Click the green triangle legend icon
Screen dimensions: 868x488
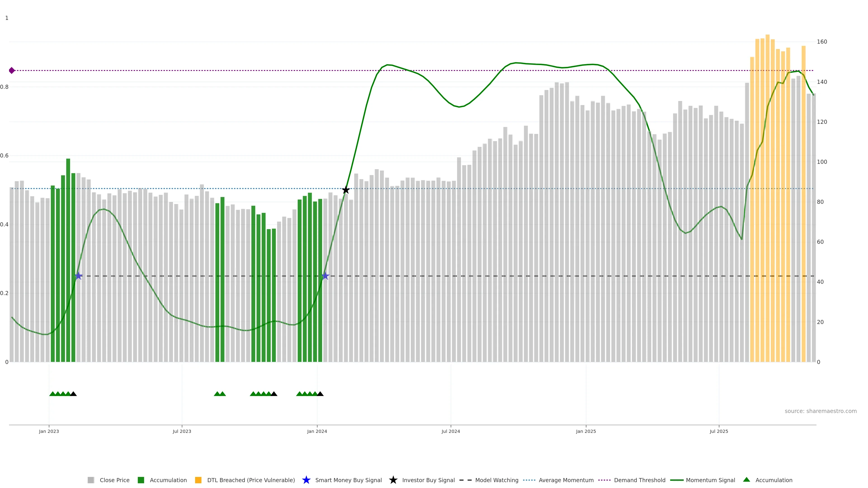click(x=746, y=480)
